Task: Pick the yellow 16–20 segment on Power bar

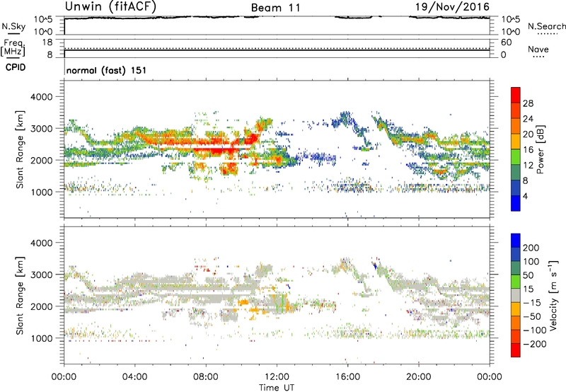Action: click(x=516, y=142)
